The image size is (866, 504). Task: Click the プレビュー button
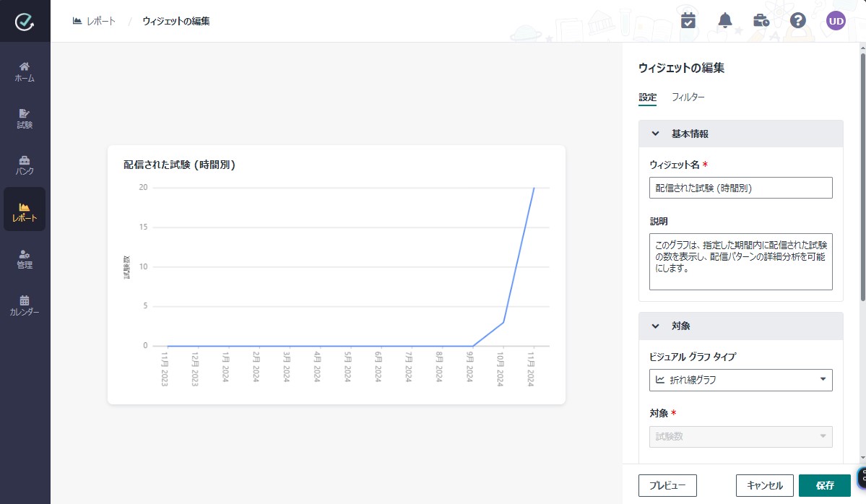(x=667, y=485)
